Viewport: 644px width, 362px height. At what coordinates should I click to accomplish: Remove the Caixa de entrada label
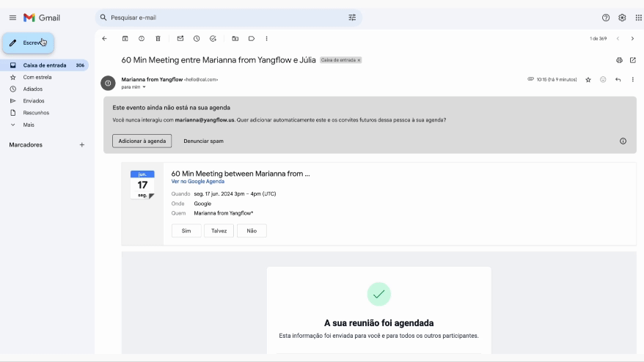point(359,60)
